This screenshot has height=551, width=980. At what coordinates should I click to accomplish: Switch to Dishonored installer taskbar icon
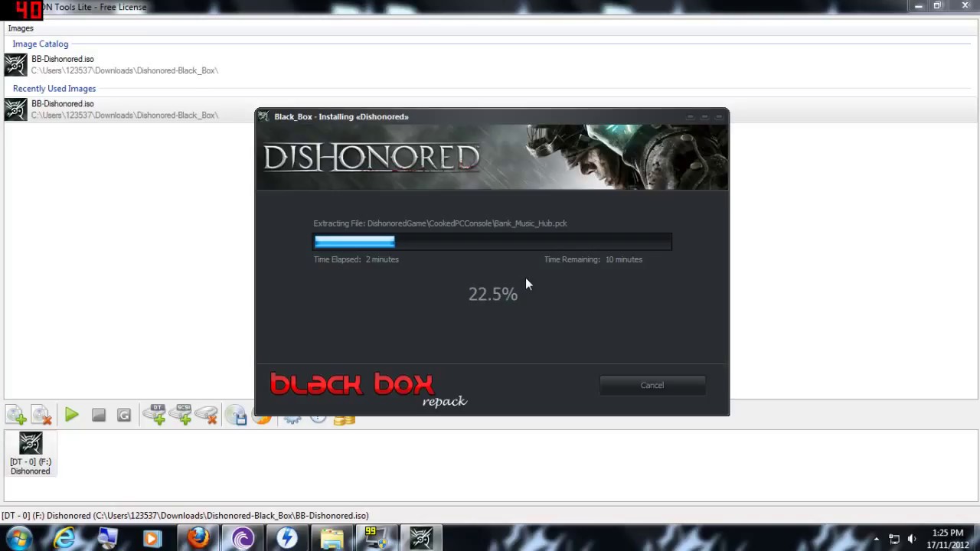[420, 538]
